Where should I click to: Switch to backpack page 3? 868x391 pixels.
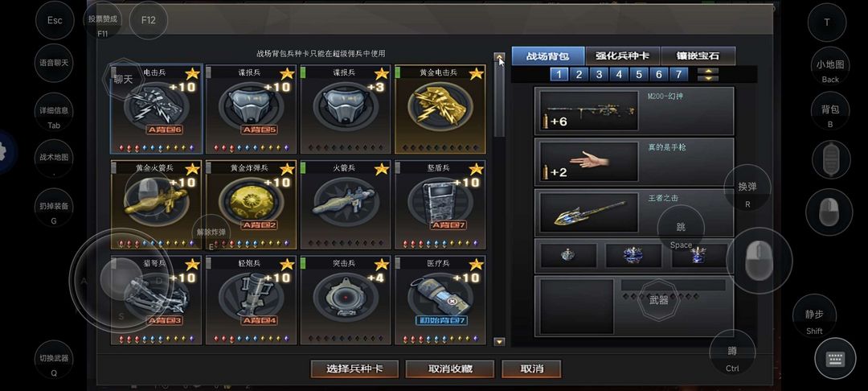(599, 75)
